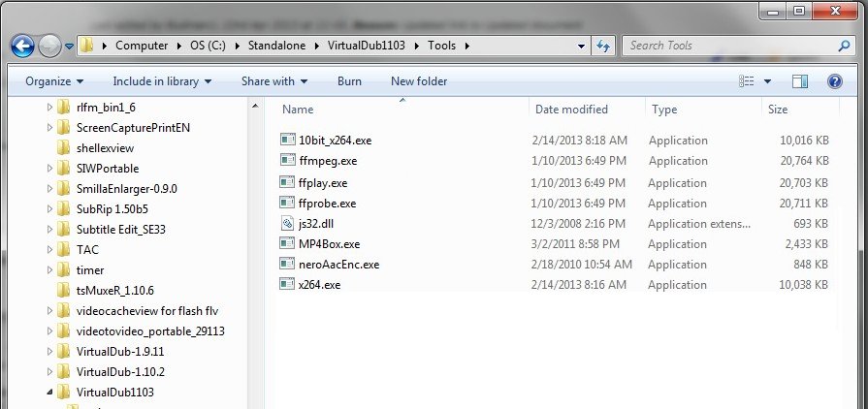Click the address bar refresh button
The width and height of the screenshot is (868, 409).
tap(603, 46)
